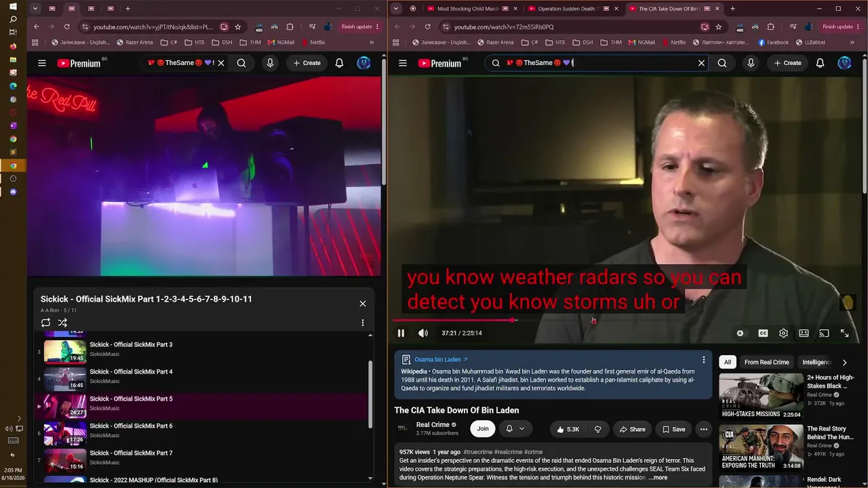Select the 'All' filter chip
The height and width of the screenshot is (488, 868).
point(728,363)
